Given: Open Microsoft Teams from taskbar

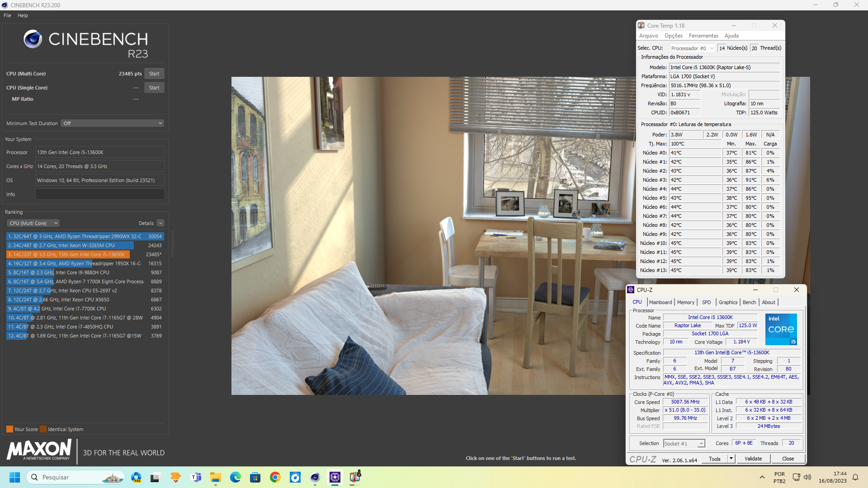Looking at the screenshot, I should 196,477.
